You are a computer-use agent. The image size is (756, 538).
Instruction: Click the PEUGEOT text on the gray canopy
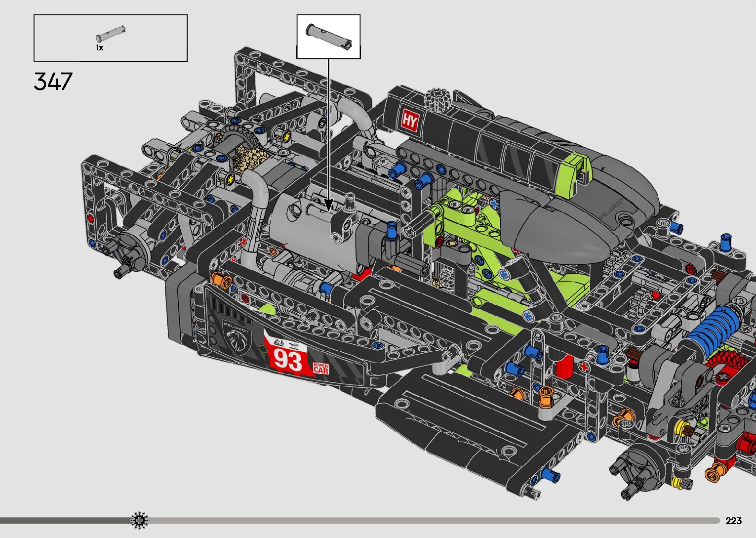610,209
